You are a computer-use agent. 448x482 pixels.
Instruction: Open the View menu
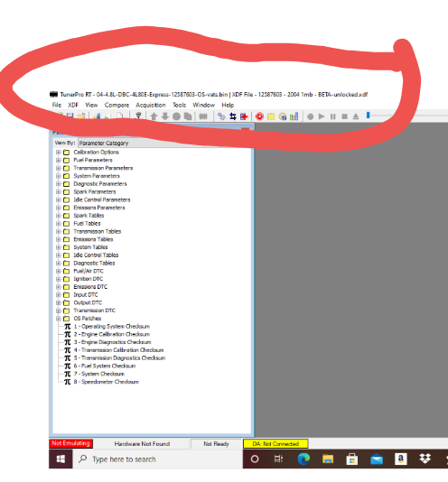pos(91,105)
